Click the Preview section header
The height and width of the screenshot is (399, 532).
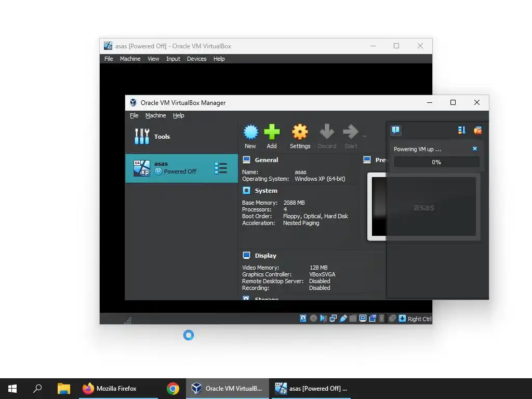coord(381,160)
